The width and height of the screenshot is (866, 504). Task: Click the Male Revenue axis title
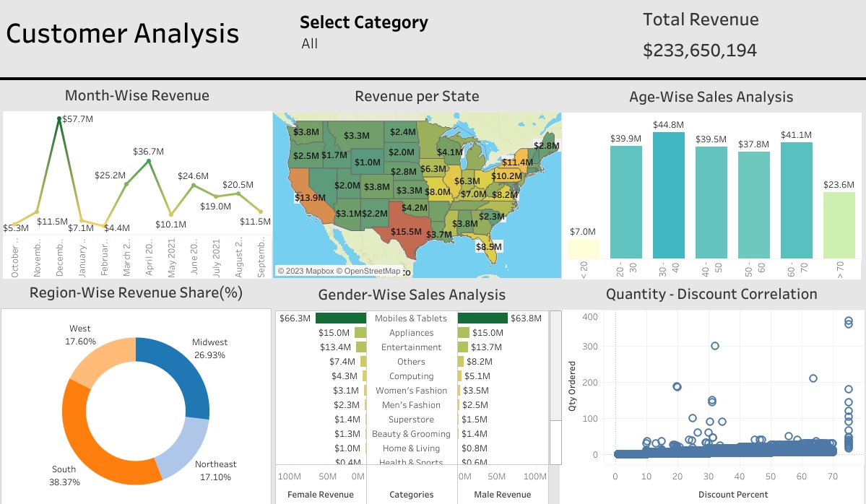click(x=503, y=495)
